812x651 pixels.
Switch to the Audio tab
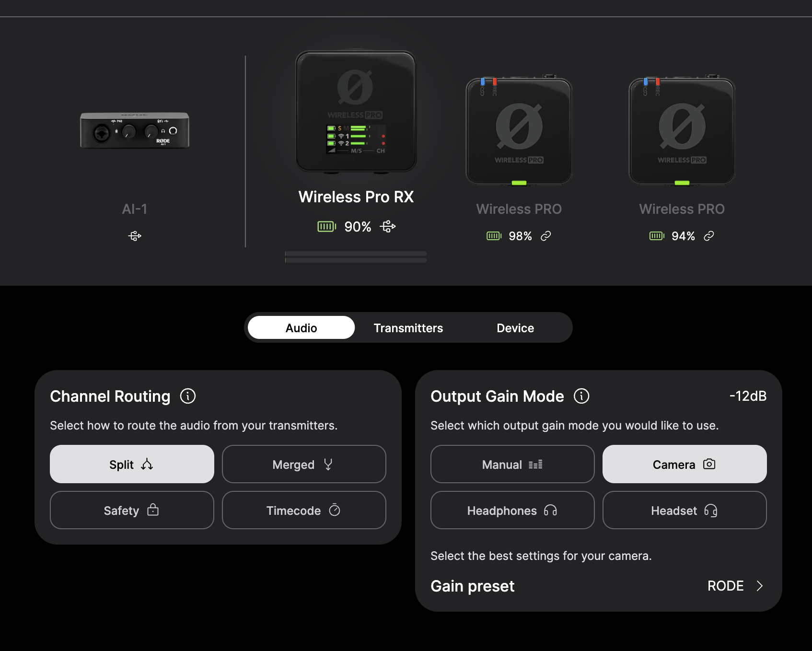[x=302, y=328]
